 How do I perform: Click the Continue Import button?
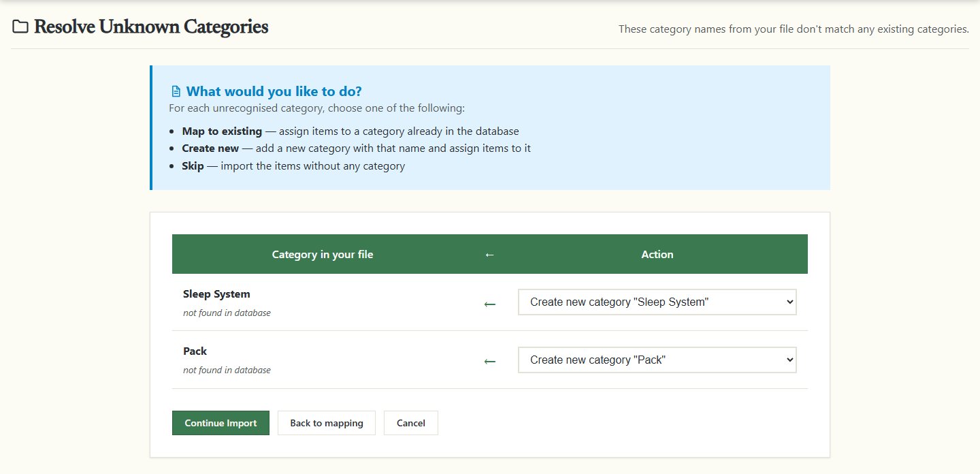220,423
